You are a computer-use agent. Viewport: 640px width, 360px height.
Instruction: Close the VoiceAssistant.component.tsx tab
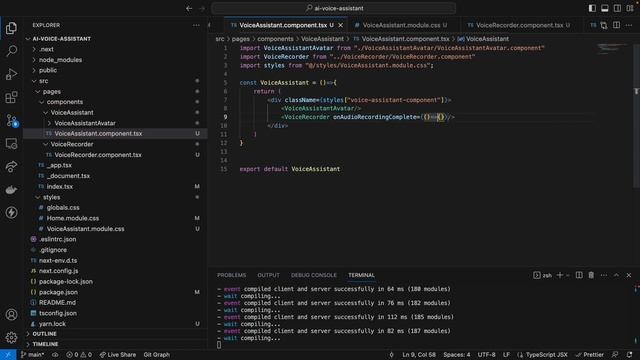point(341,25)
